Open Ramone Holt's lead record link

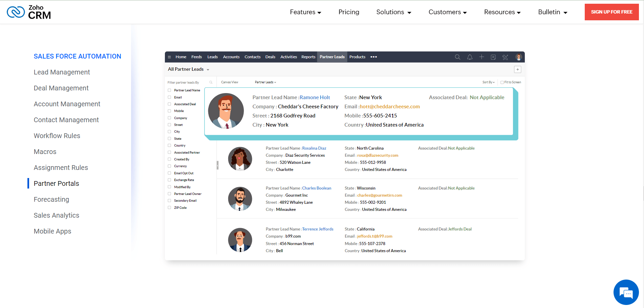315,97
